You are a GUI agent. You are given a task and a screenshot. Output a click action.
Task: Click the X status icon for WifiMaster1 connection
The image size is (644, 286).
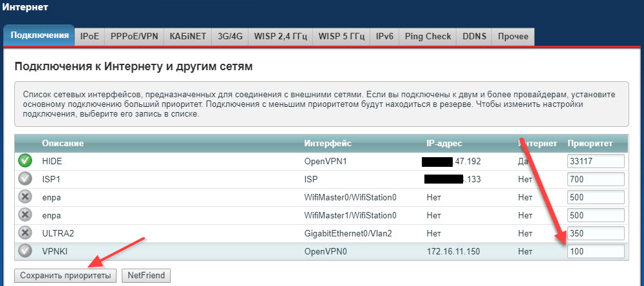coord(25,215)
